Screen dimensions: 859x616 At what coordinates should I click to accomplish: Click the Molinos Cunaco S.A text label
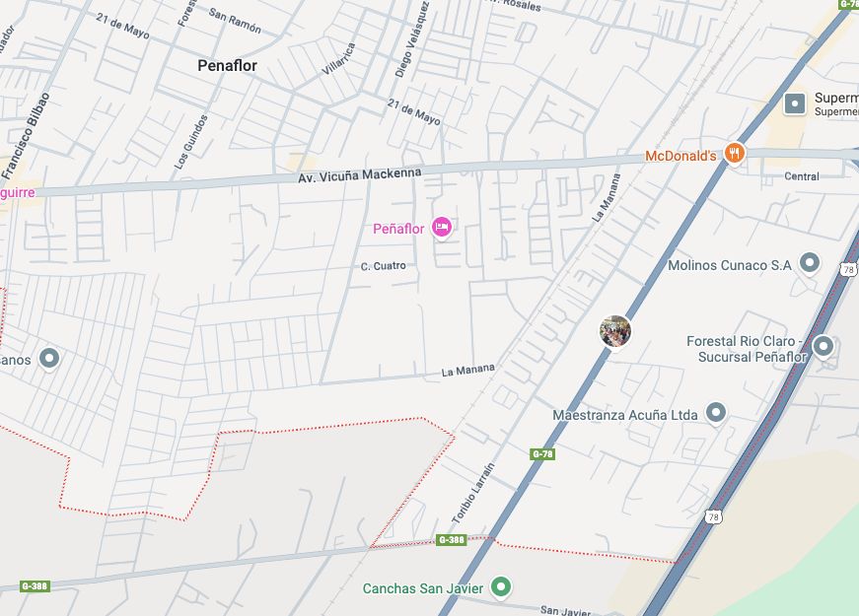[x=730, y=265]
